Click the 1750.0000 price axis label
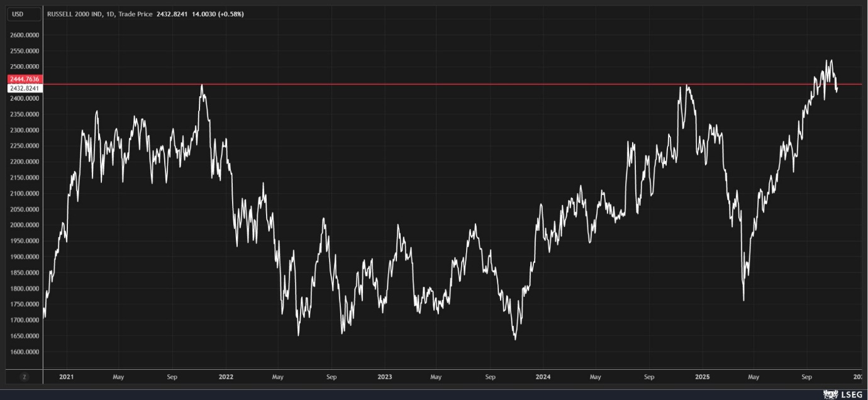 click(x=25, y=304)
